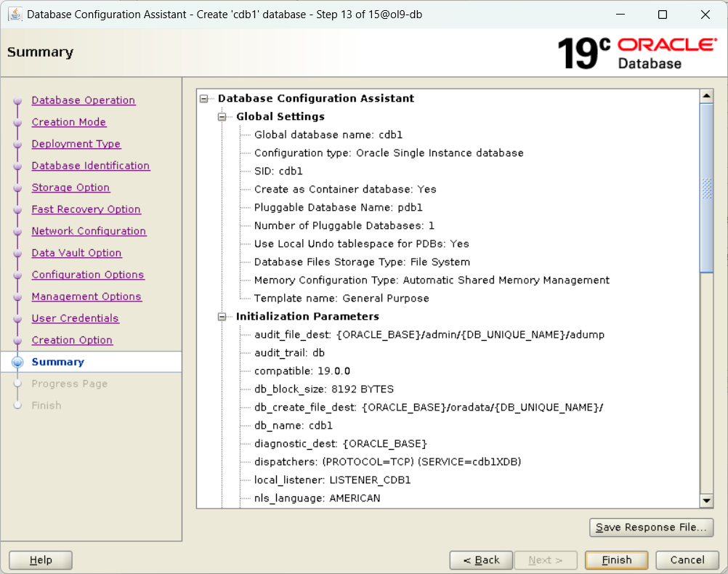Click the Save Response File button
This screenshot has width=728, height=574.
pyautogui.click(x=651, y=527)
